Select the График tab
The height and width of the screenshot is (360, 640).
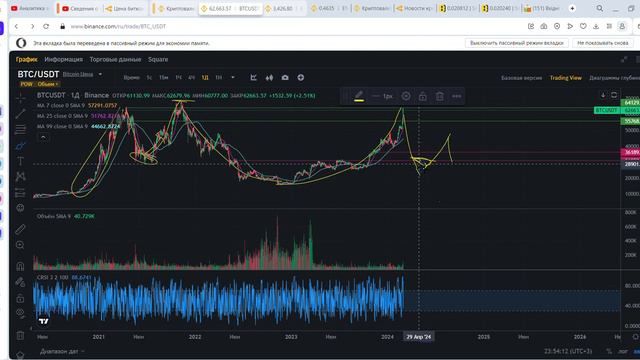27,60
